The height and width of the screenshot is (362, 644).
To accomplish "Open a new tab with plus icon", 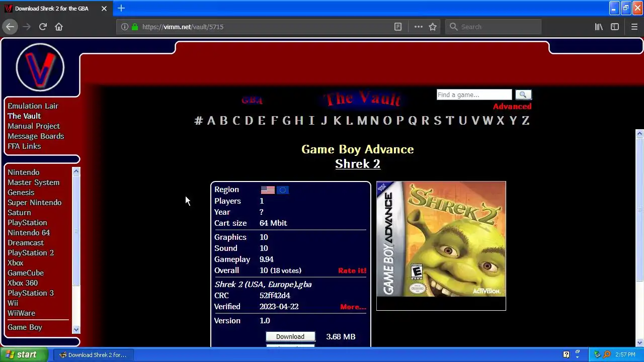I will pyautogui.click(x=121, y=8).
